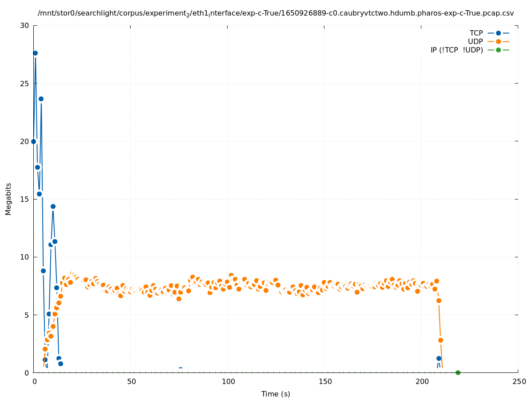Toggle the TCP series via its legend label
The width and height of the screenshot is (532, 400).
coord(476,33)
